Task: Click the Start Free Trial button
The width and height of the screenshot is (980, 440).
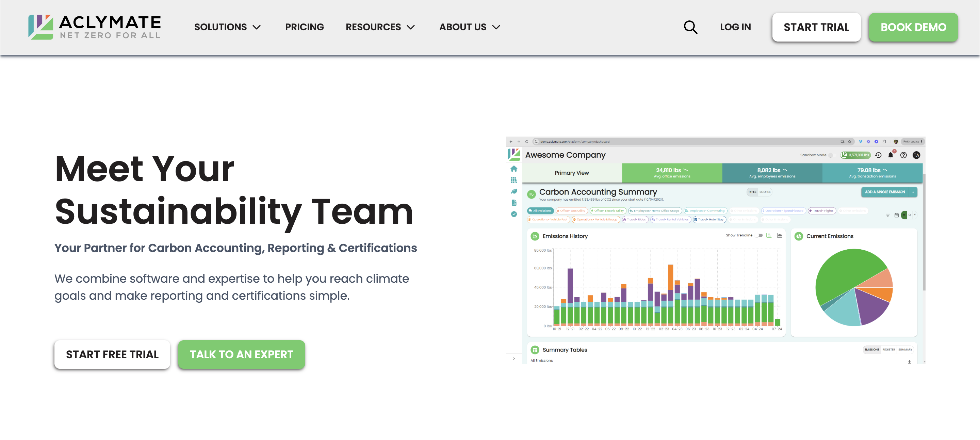Action: [112, 355]
